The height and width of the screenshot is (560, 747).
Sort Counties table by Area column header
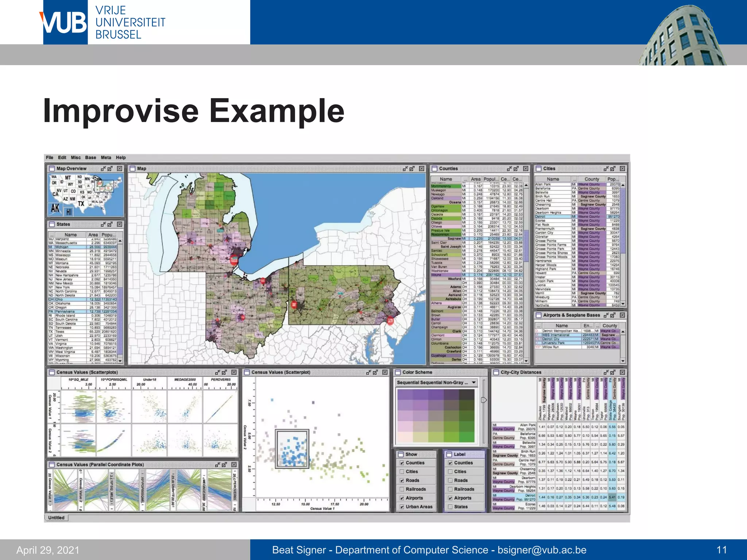click(475, 179)
